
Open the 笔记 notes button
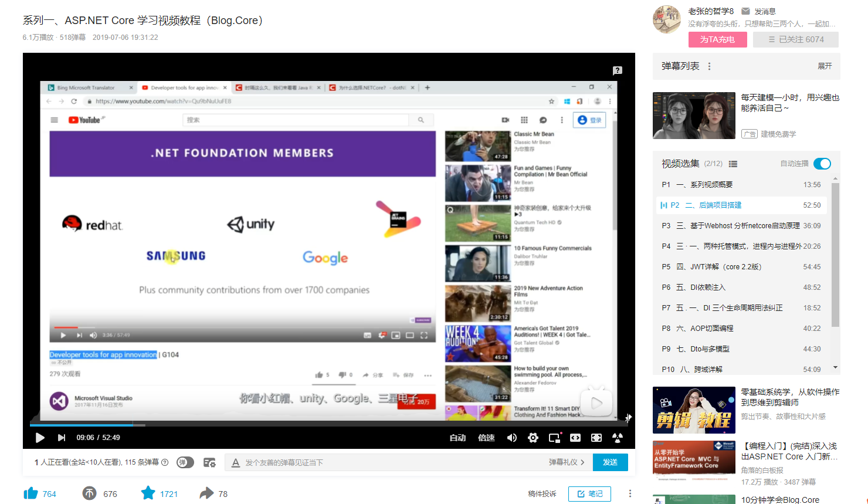click(x=589, y=494)
